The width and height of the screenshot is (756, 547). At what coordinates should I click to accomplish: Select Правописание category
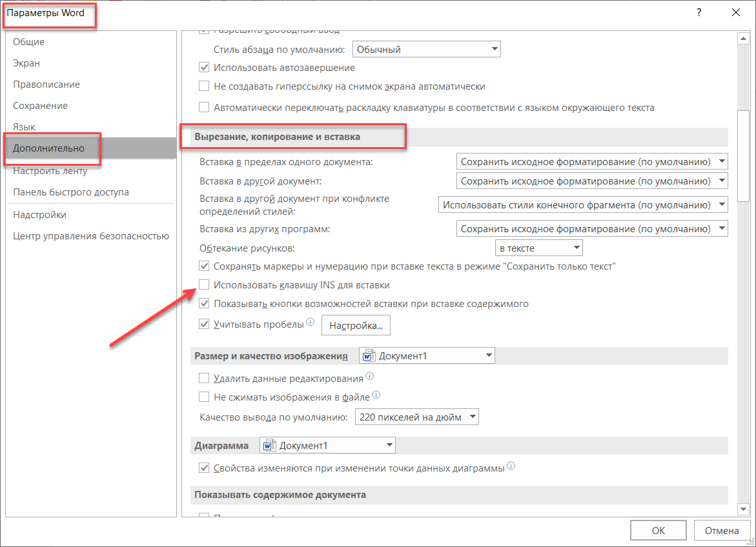point(90,85)
